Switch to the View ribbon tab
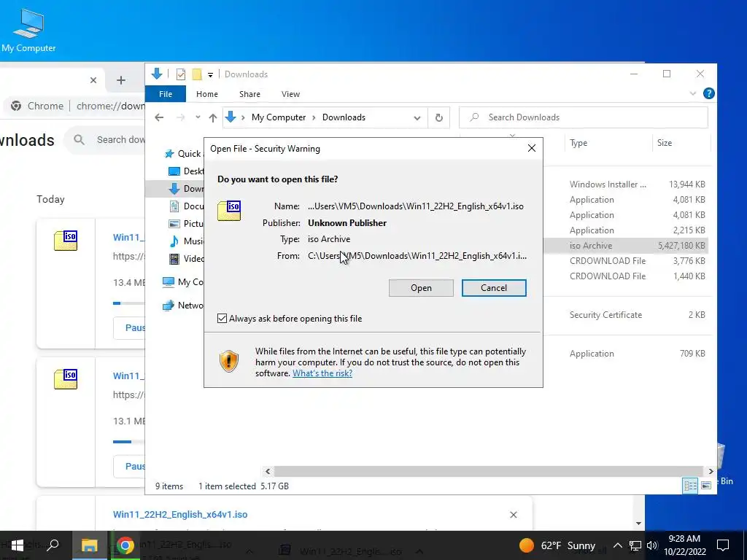747x560 pixels. click(290, 94)
